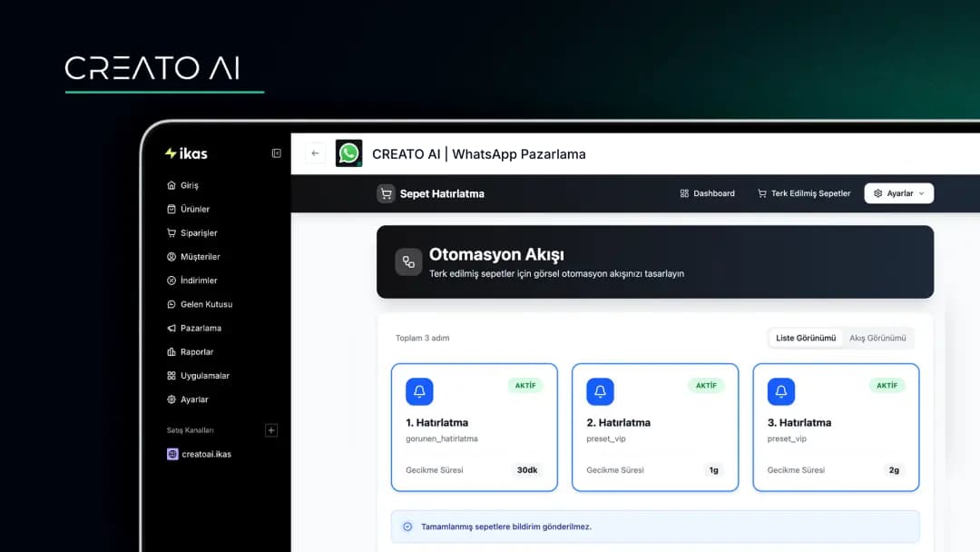The image size is (980, 552).
Task: Click the WhatsApp app icon
Action: coord(348,153)
